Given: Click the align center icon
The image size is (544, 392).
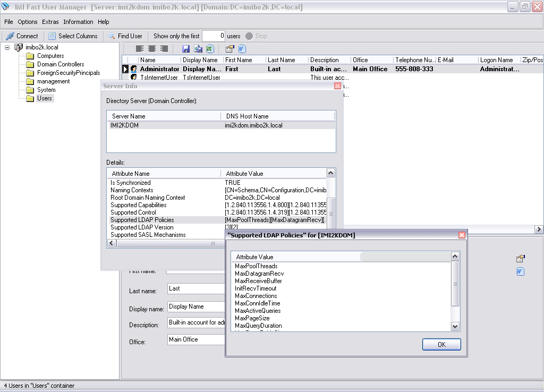Looking at the screenshot, I should [x=152, y=49].
